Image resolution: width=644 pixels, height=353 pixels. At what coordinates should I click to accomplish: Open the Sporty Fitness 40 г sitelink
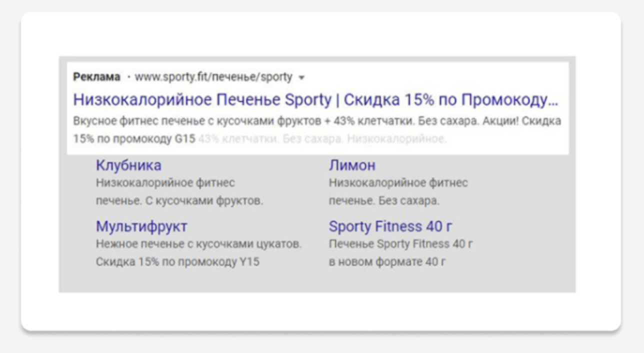(390, 226)
